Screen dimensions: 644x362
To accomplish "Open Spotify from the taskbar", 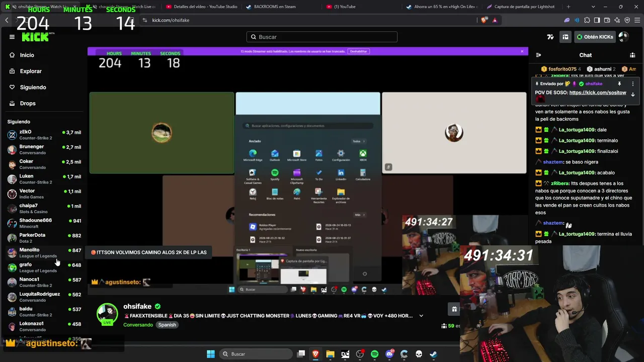I will tap(374, 354).
